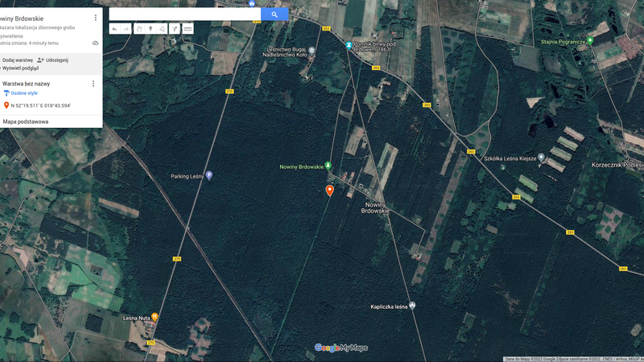Image resolution: width=644 pixels, height=362 pixels.
Task: Open map options three-dot menu
Action: click(95, 18)
